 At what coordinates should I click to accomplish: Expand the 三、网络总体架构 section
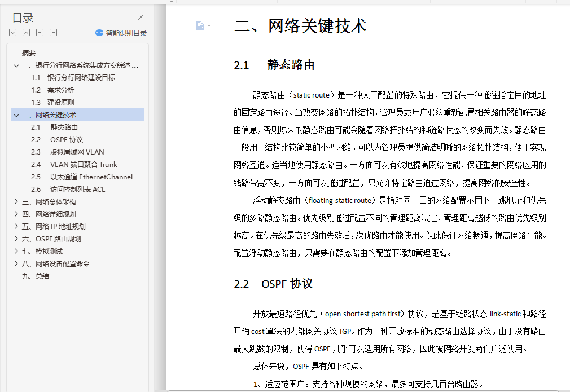pos(16,201)
